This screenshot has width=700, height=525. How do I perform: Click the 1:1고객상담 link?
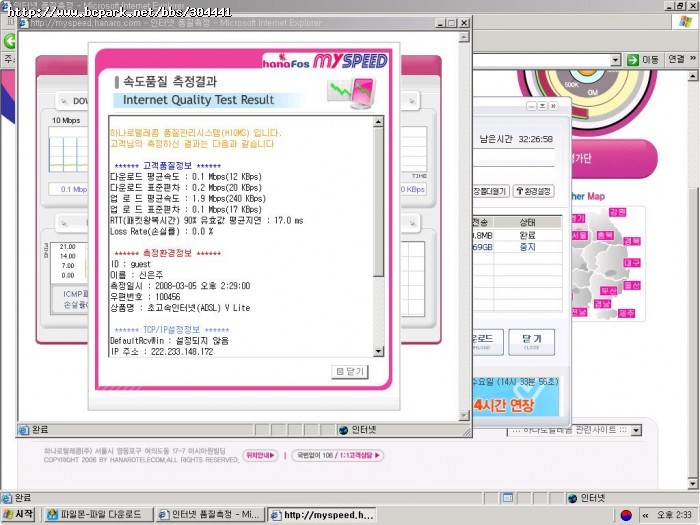[x=360, y=455]
